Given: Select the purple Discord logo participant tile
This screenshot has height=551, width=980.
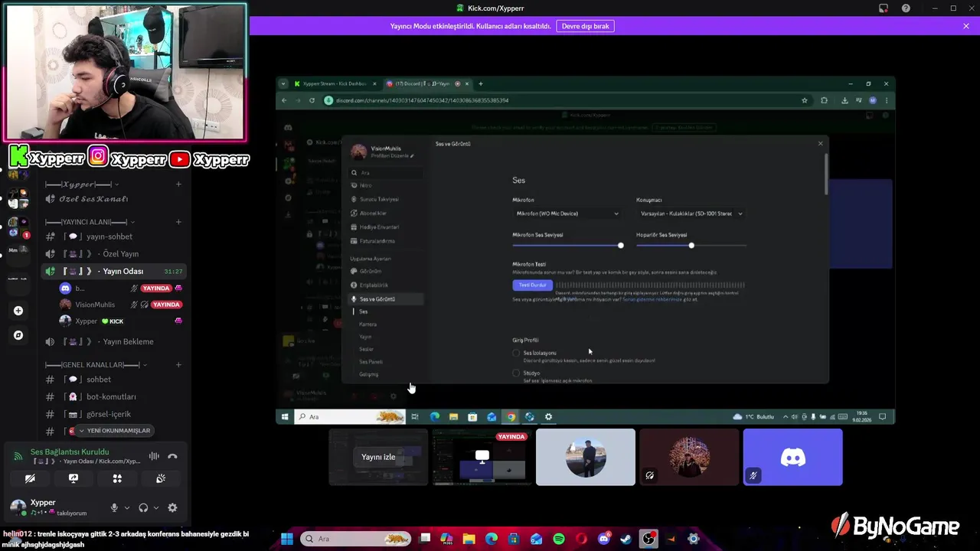Looking at the screenshot, I should tap(792, 457).
